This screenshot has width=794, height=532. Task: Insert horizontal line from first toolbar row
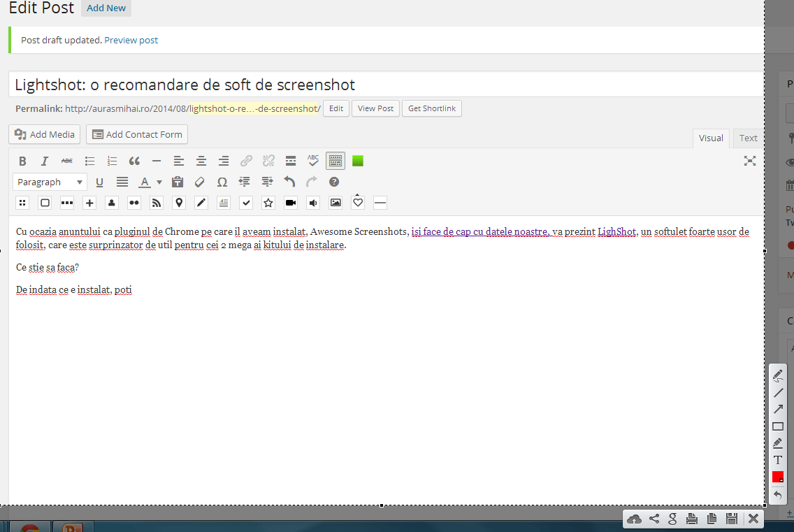point(157,161)
